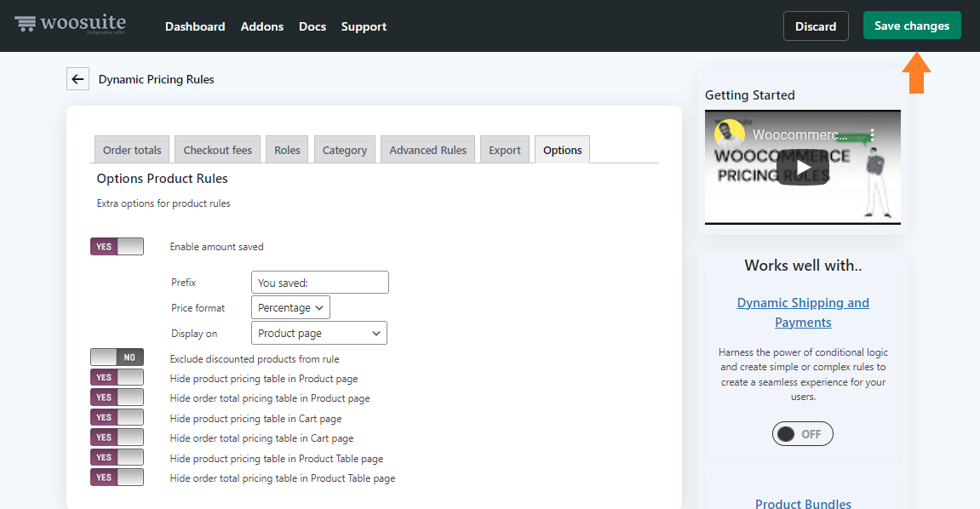Screen dimensions: 980x509
Task: Click the Getting Started heading
Action: (750, 95)
